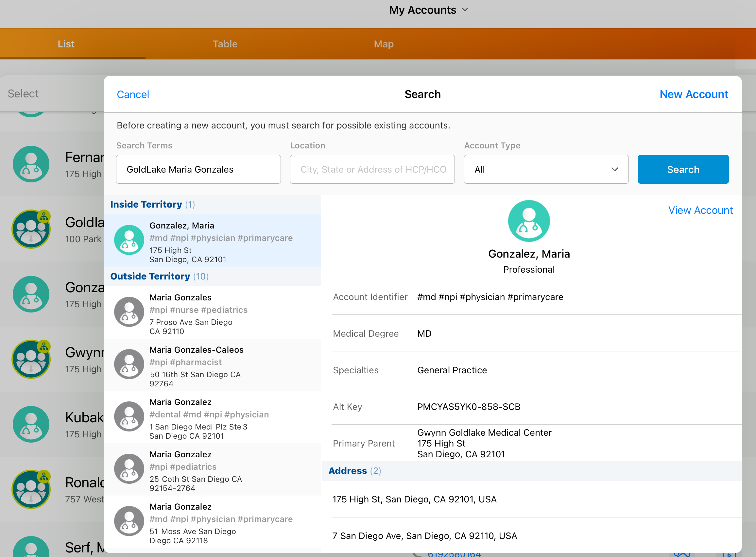Select Maria Gonzalez at 25 Coth St
This screenshot has width=756, height=557.
(x=213, y=469)
